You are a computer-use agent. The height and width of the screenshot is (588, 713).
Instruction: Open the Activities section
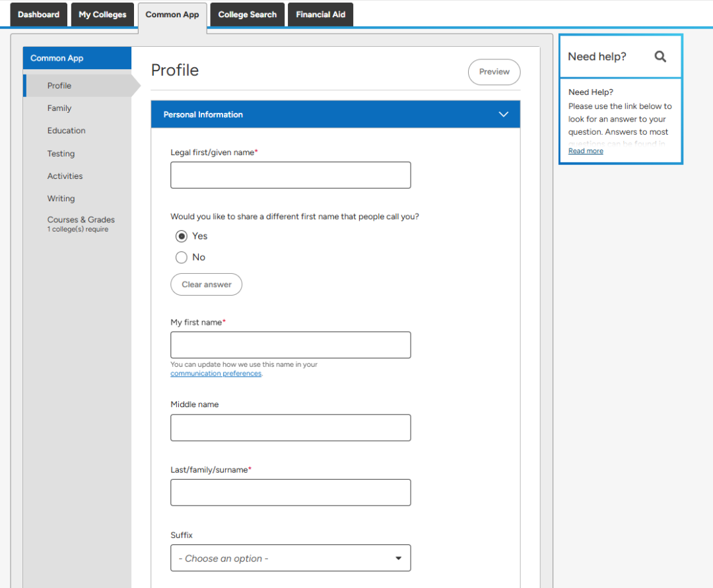point(65,176)
